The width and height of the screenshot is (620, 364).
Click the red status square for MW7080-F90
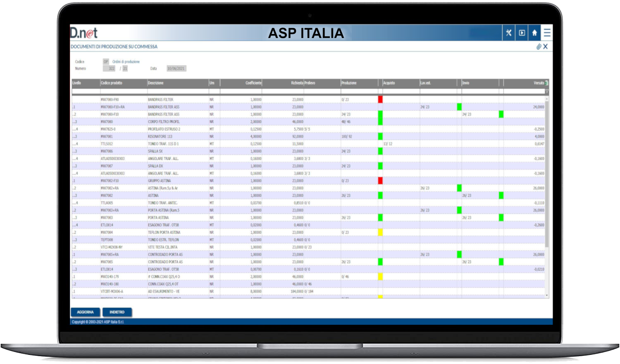point(380,100)
